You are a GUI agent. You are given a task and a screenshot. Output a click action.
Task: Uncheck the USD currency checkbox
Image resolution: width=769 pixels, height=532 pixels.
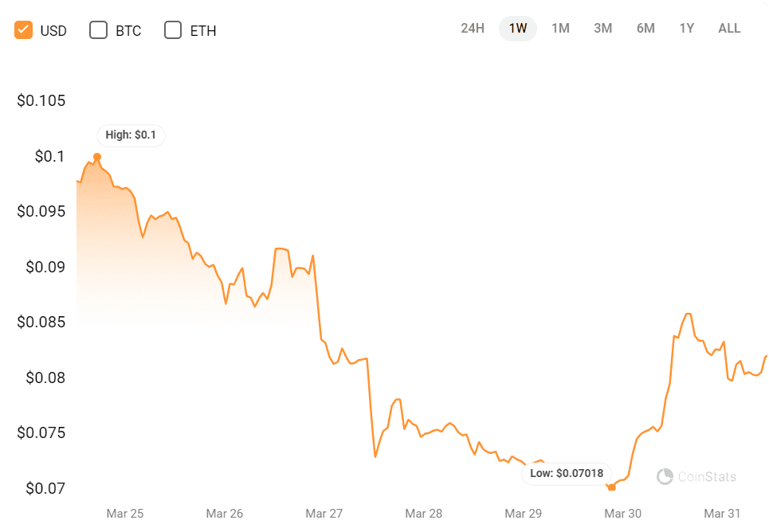click(x=23, y=29)
